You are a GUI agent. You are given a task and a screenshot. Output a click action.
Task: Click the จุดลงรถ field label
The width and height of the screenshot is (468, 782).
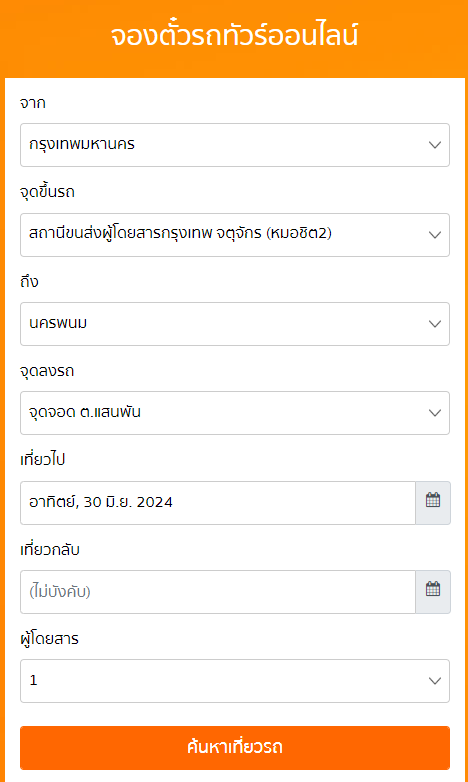click(47, 371)
